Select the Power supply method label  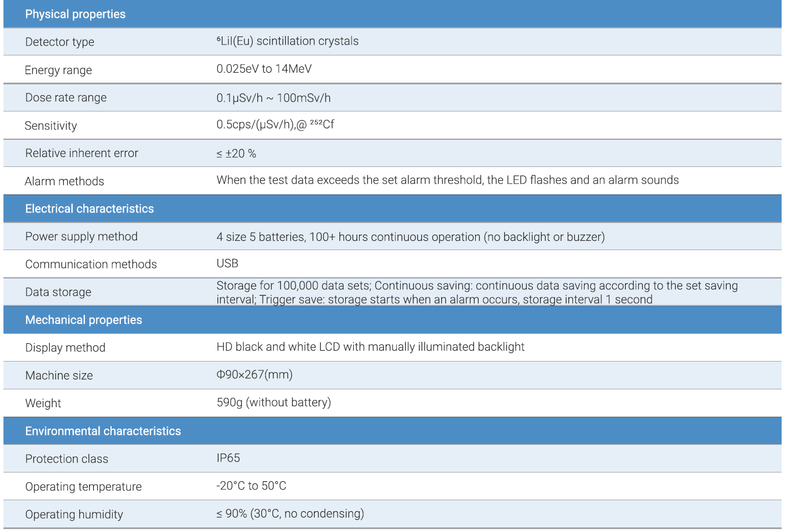[x=82, y=237]
